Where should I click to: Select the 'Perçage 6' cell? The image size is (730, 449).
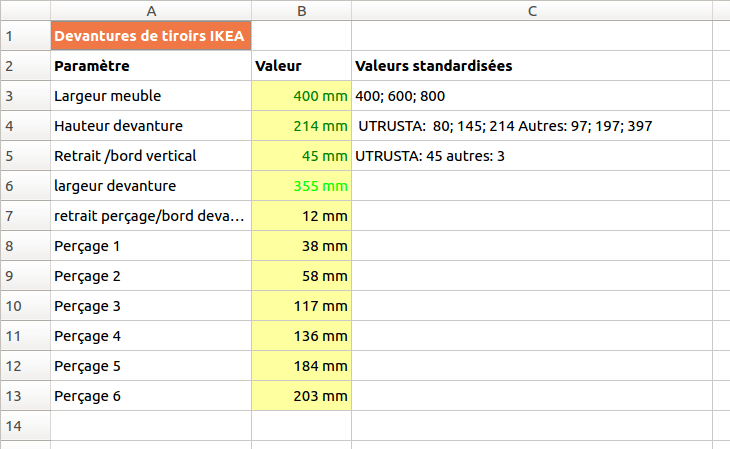pyautogui.click(x=151, y=396)
